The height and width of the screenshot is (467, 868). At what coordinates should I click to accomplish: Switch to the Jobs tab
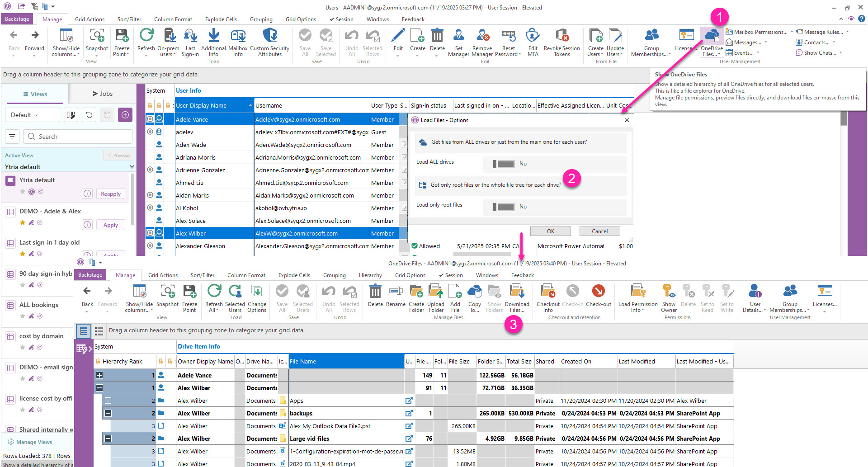(x=103, y=94)
